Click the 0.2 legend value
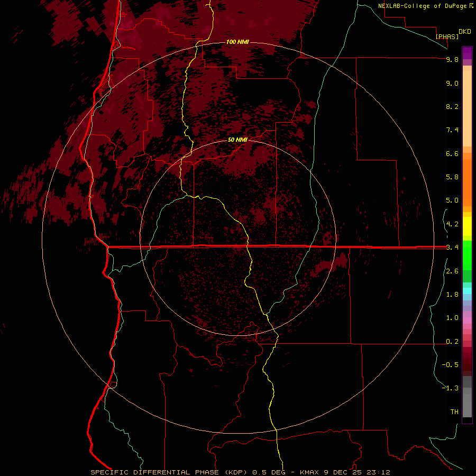Screen dimensions: 476x476 452,342
